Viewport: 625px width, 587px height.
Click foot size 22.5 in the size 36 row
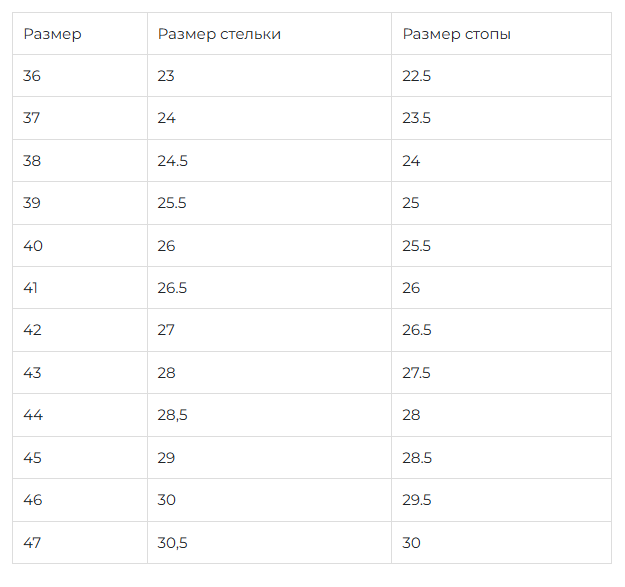(x=417, y=76)
